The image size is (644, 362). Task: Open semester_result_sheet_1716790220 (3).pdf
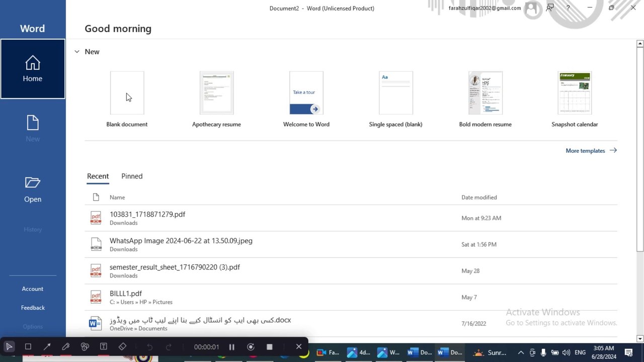click(x=351, y=271)
